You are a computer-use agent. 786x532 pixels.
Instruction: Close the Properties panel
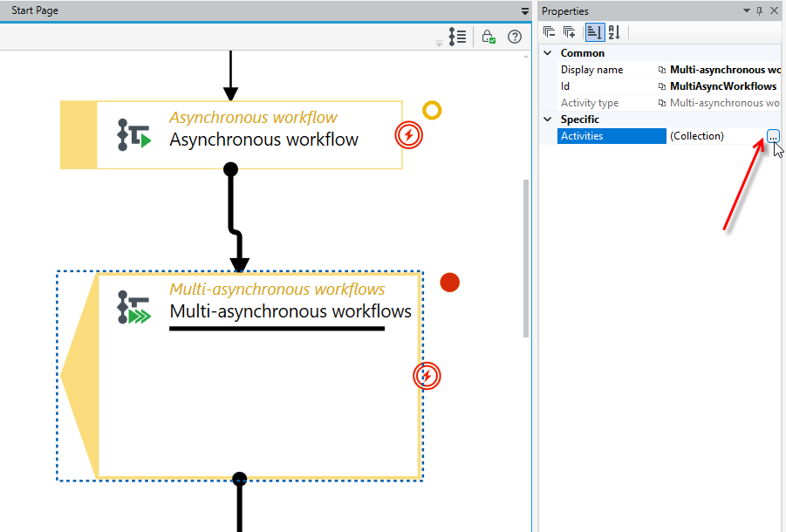[x=775, y=11]
